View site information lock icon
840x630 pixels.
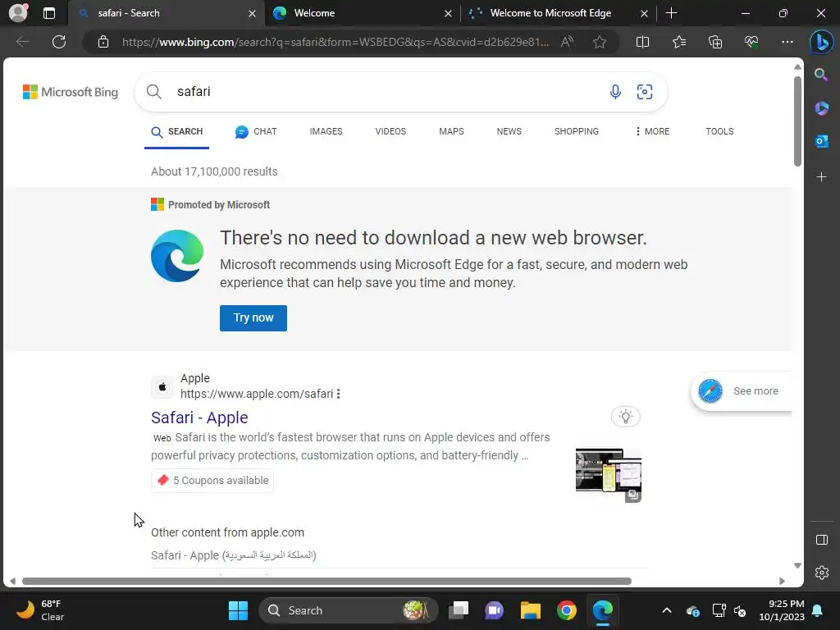click(103, 42)
